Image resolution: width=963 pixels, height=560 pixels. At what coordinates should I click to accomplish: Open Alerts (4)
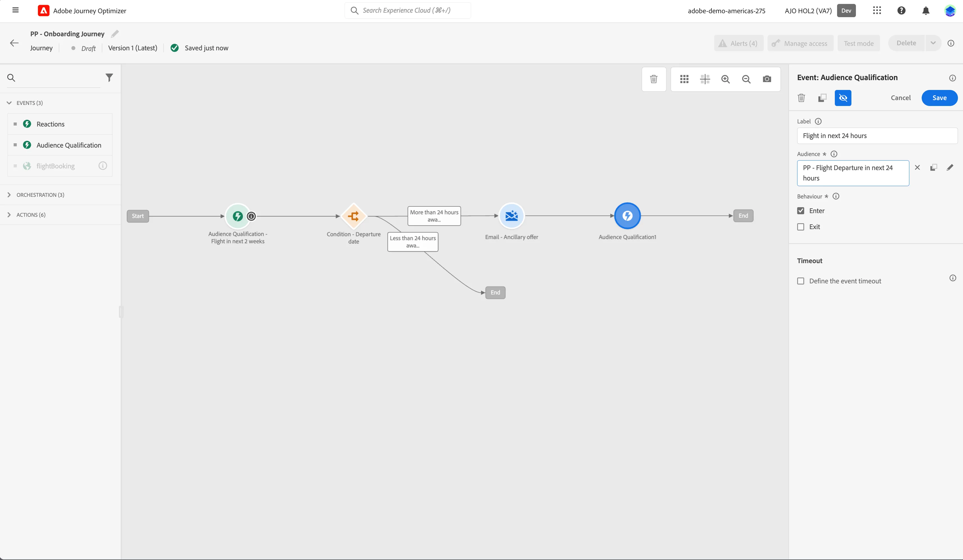click(x=739, y=43)
